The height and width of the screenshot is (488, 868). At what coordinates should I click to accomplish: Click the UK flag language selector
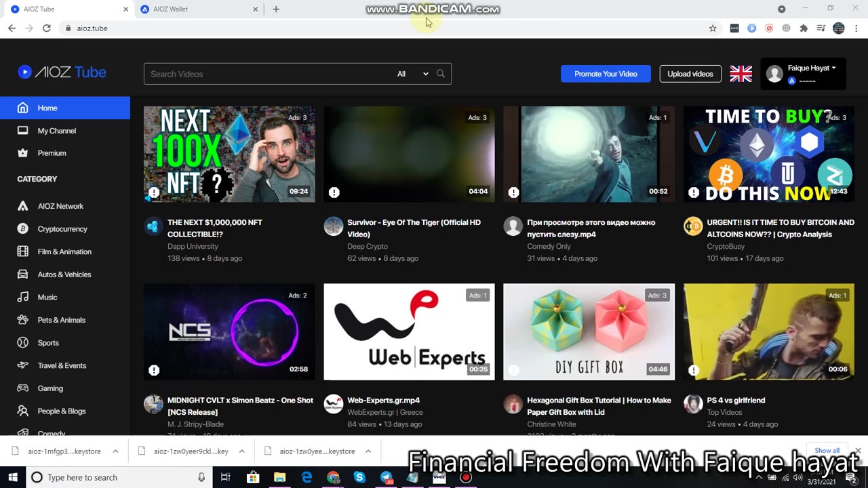[x=741, y=74]
